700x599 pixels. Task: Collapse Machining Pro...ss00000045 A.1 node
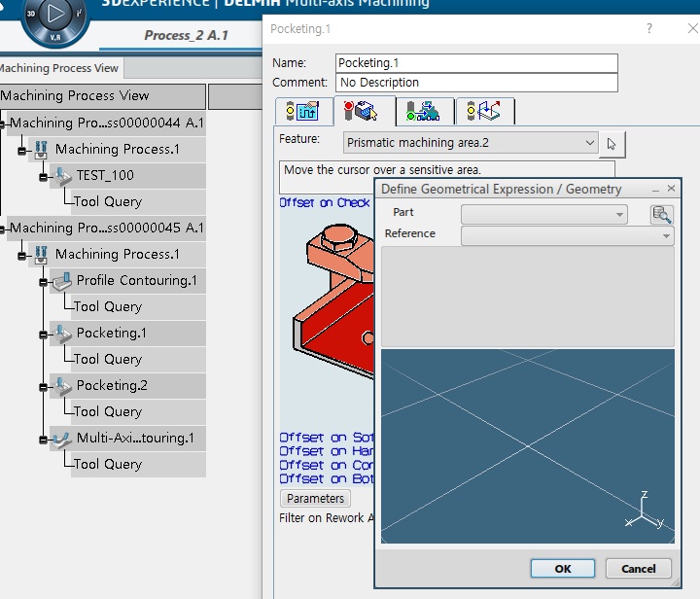(x=2, y=229)
